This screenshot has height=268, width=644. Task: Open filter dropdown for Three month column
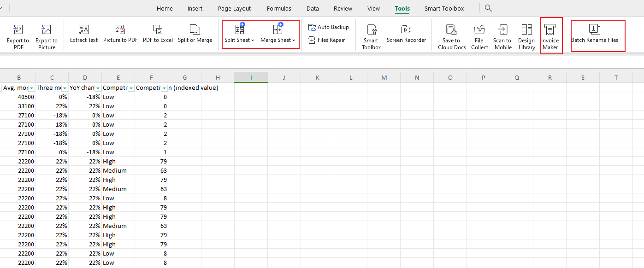[x=65, y=88]
